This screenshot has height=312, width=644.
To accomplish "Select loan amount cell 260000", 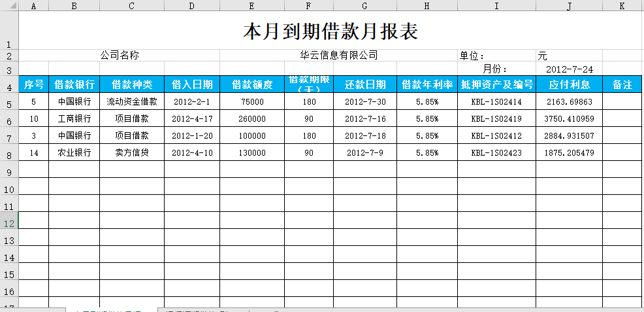I will click(251, 119).
